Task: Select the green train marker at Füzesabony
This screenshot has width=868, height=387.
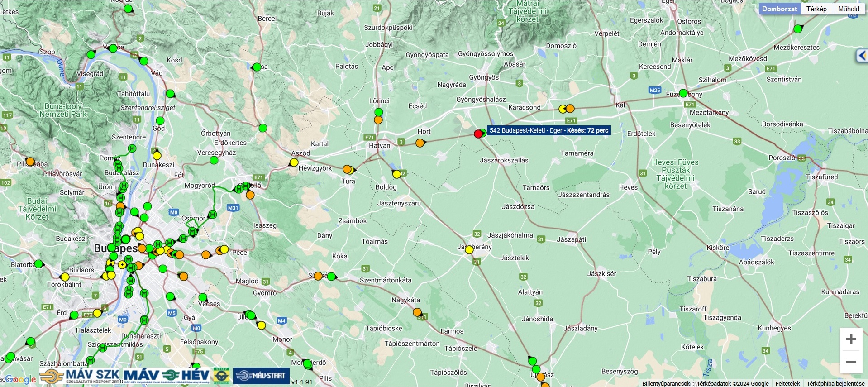Action: point(683,93)
